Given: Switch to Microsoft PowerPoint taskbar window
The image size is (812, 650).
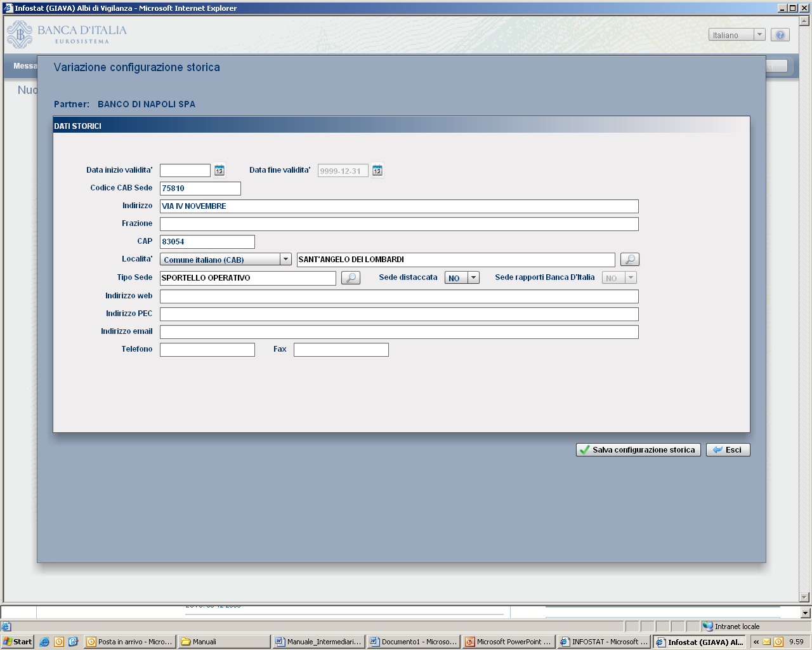Looking at the screenshot, I should (x=508, y=642).
